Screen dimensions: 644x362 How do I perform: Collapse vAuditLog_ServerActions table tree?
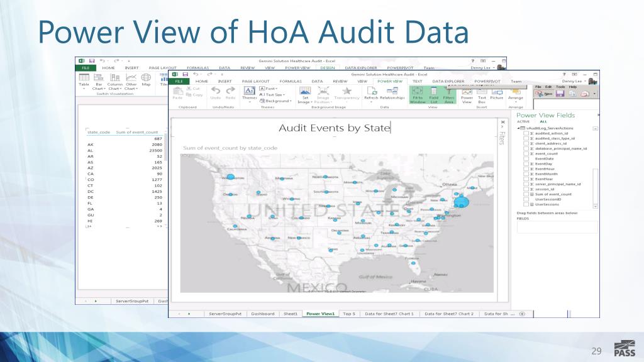tap(518, 128)
